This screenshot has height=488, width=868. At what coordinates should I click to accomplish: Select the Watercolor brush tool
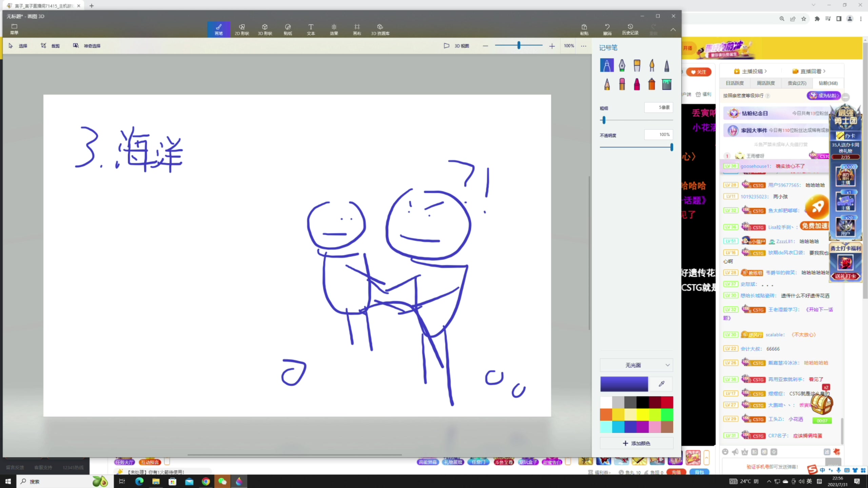tap(652, 65)
